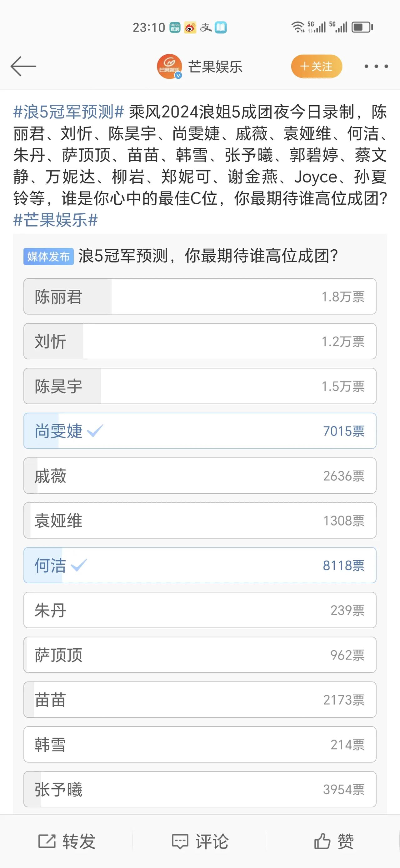Vote for 刘忻 in the poll

[200, 341]
